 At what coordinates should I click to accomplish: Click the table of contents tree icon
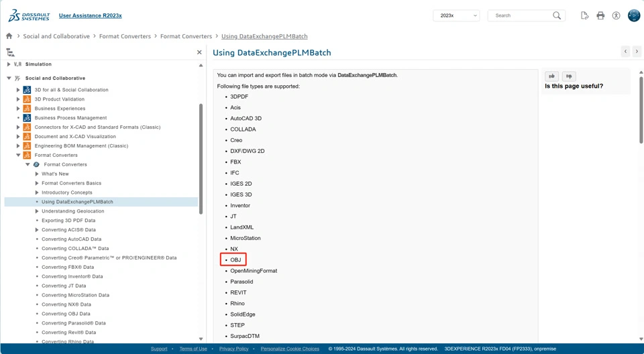click(x=10, y=52)
